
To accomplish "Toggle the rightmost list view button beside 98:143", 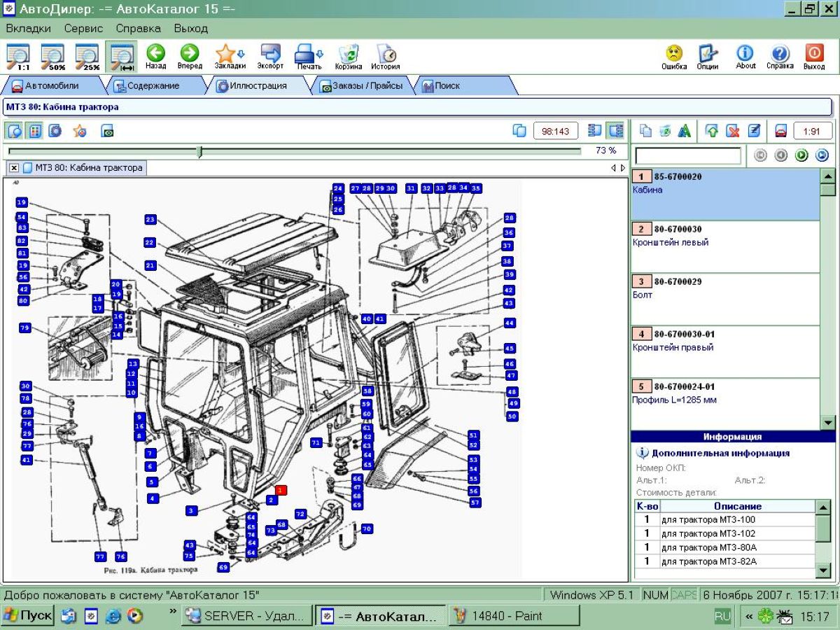I will tap(616, 131).
